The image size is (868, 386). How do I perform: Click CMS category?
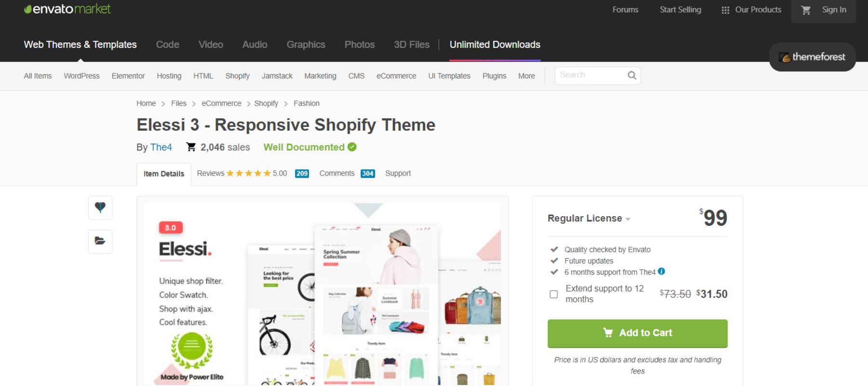click(356, 76)
